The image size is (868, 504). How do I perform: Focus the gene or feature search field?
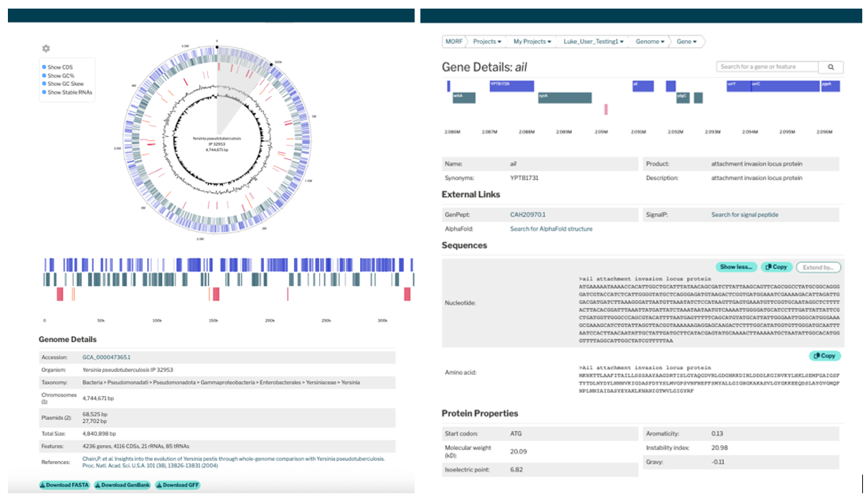(768, 67)
